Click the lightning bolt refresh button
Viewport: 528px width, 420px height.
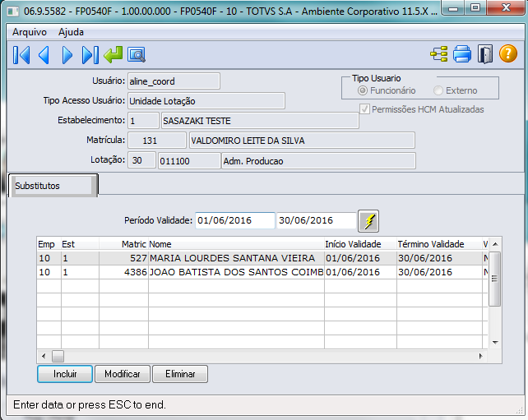[x=368, y=221]
